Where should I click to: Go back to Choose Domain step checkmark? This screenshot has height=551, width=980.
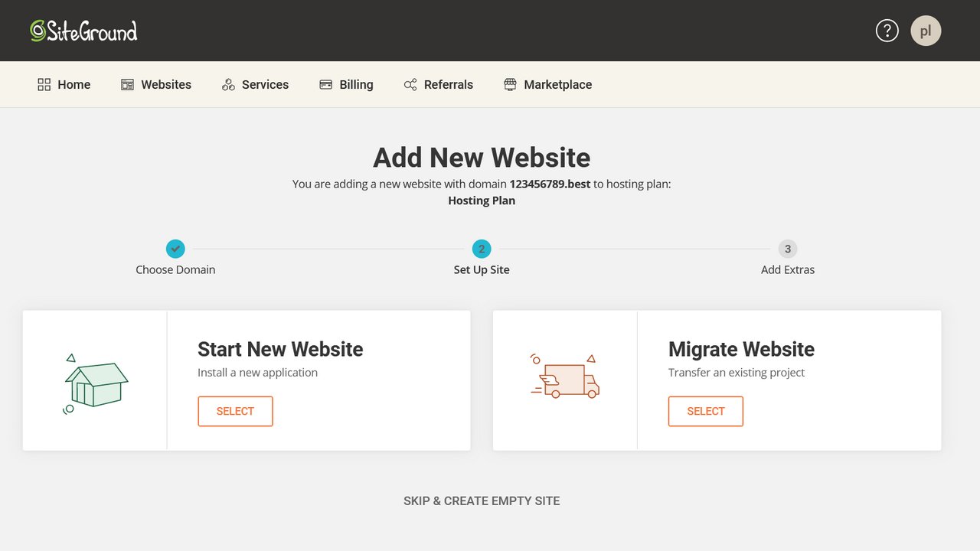tap(175, 249)
